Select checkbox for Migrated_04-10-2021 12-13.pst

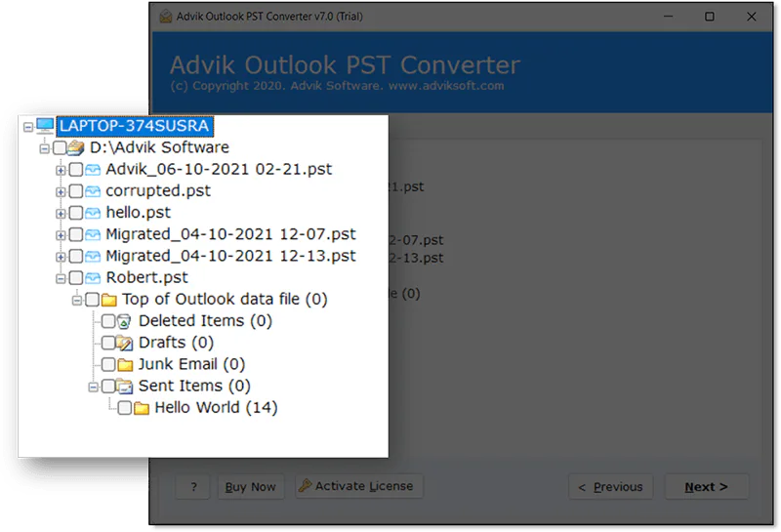[x=76, y=256]
